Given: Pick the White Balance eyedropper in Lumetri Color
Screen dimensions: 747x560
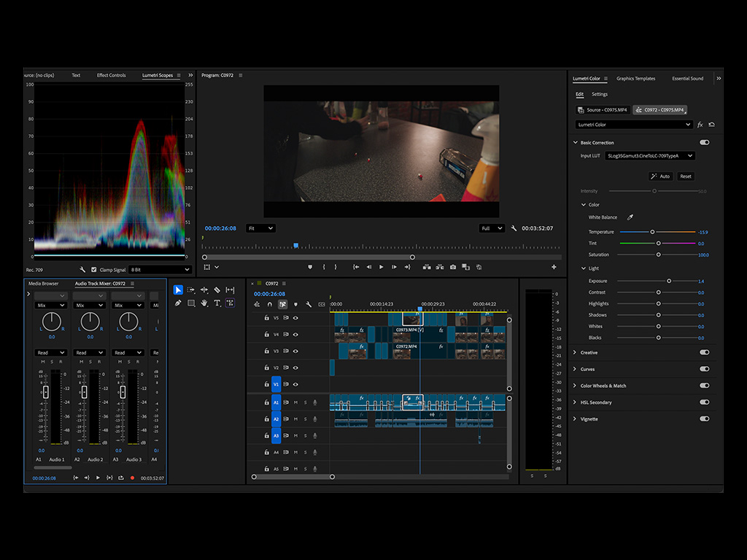Looking at the screenshot, I should (x=630, y=217).
